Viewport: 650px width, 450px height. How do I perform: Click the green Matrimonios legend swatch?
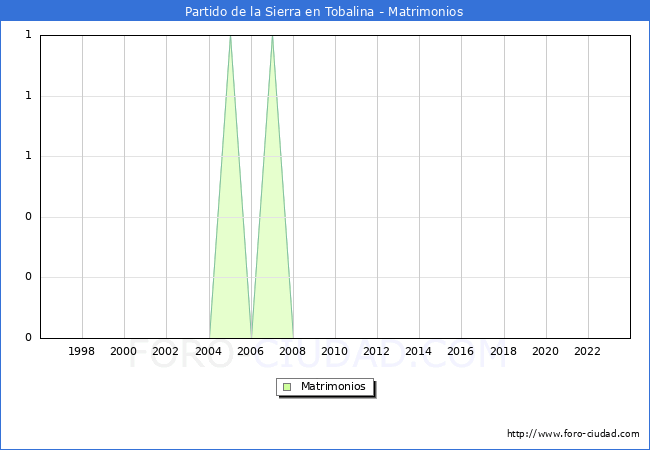tap(287, 387)
